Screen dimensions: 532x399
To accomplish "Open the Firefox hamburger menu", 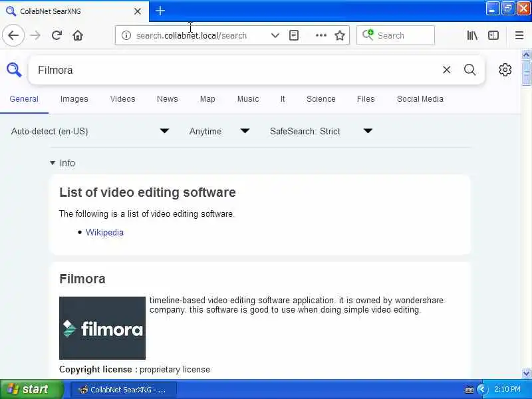I will pyautogui.click(x=519, y=35).
